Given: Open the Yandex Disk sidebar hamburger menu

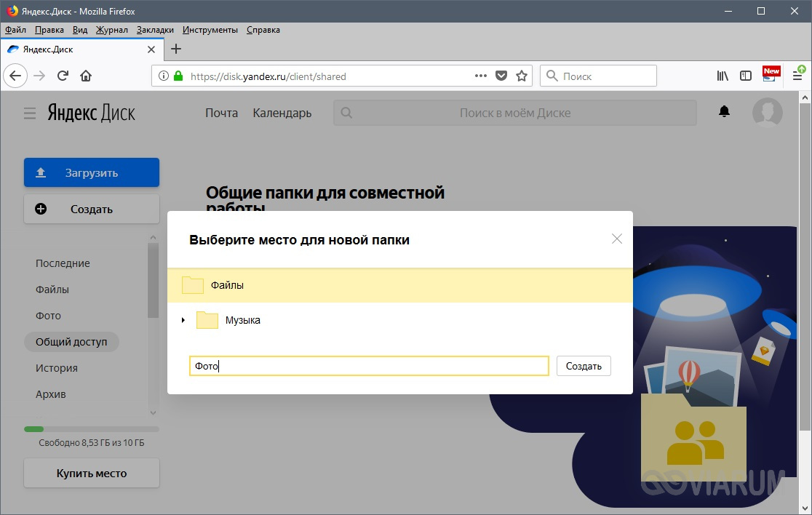Looking at the screenshot, I should 30,113.
